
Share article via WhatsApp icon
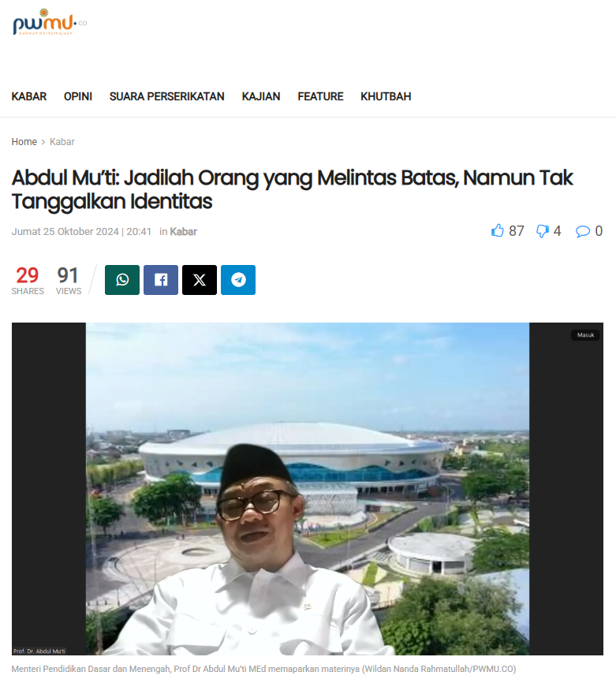[122, 280]
